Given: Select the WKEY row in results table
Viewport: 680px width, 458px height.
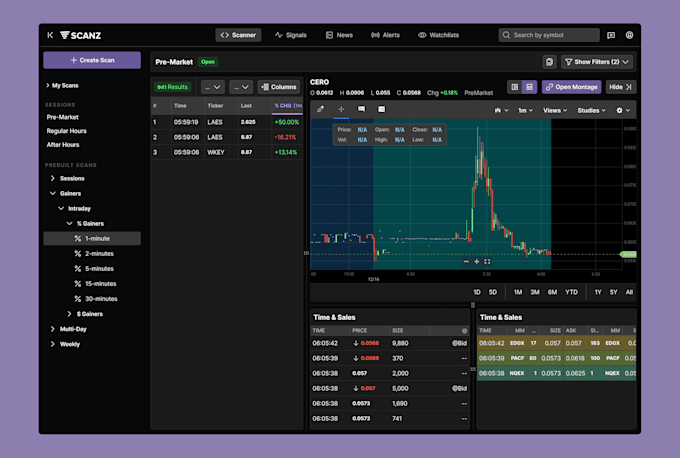Looking at the screenshot, I should point(227,152).
